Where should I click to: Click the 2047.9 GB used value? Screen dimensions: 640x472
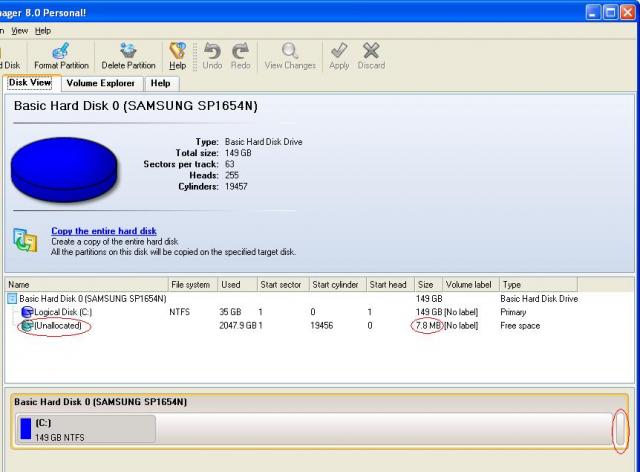238,325
